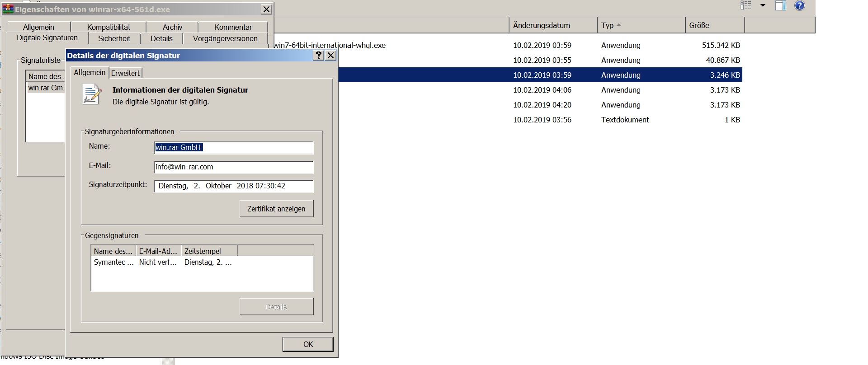Select win.rar Gm. entry in Signaturliste
The image size is (868, 365).
[x=46, y=88]
